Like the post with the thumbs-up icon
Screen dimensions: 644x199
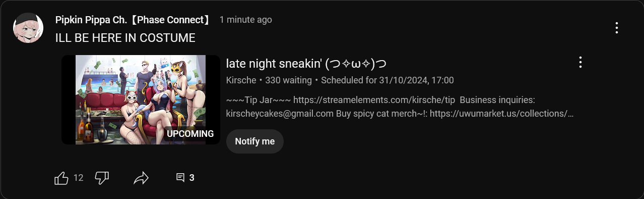coord(61,178)
